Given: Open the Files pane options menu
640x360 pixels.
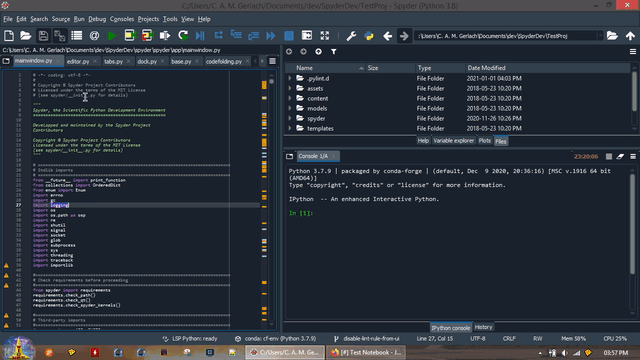Looking at the screenshot, I should (633, 52).
